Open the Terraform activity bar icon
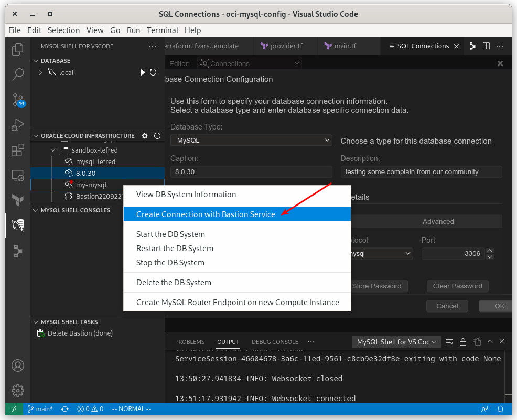The image size is (517, 420). click(x=17, y=200)
